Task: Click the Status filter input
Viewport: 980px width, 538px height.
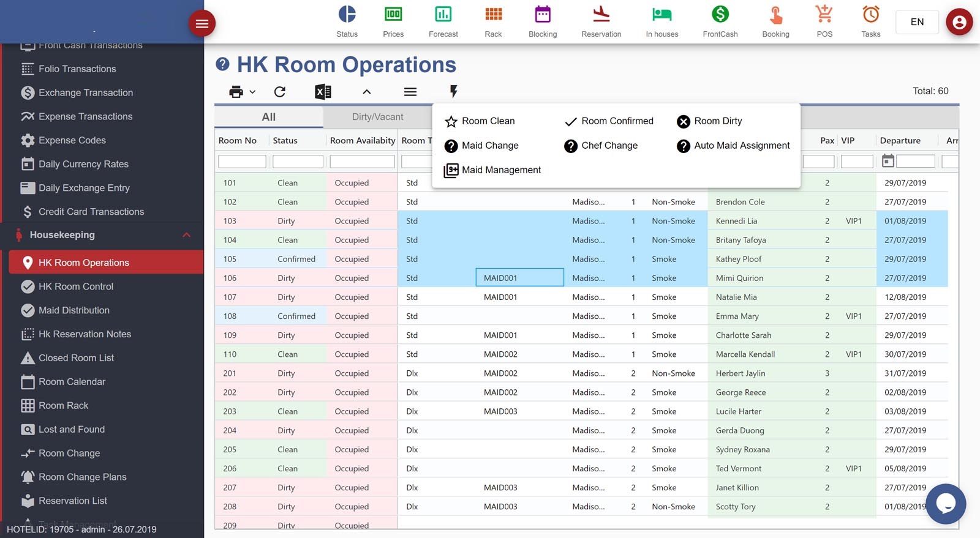Action: 298,162
